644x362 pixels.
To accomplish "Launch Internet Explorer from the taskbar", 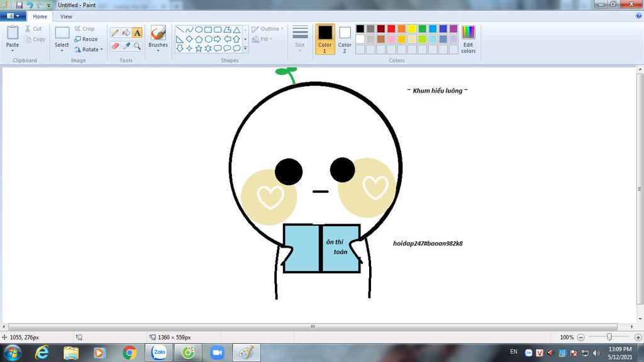I will 42,353.
